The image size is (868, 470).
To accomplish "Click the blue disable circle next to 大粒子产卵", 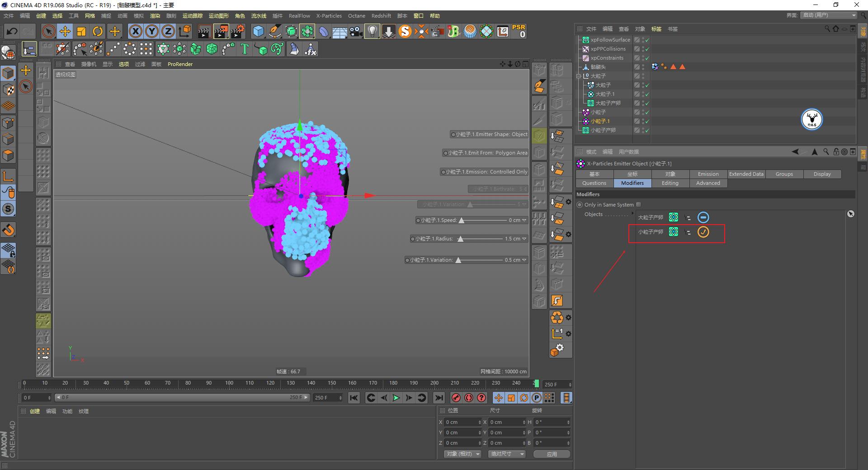I will tap(703, 217).
